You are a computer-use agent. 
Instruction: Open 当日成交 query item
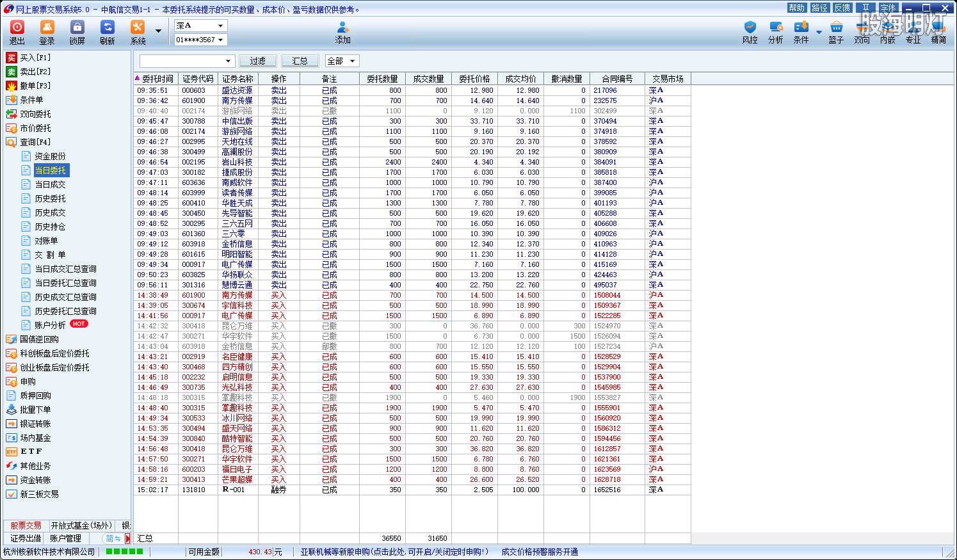click(x=44, y=184)
